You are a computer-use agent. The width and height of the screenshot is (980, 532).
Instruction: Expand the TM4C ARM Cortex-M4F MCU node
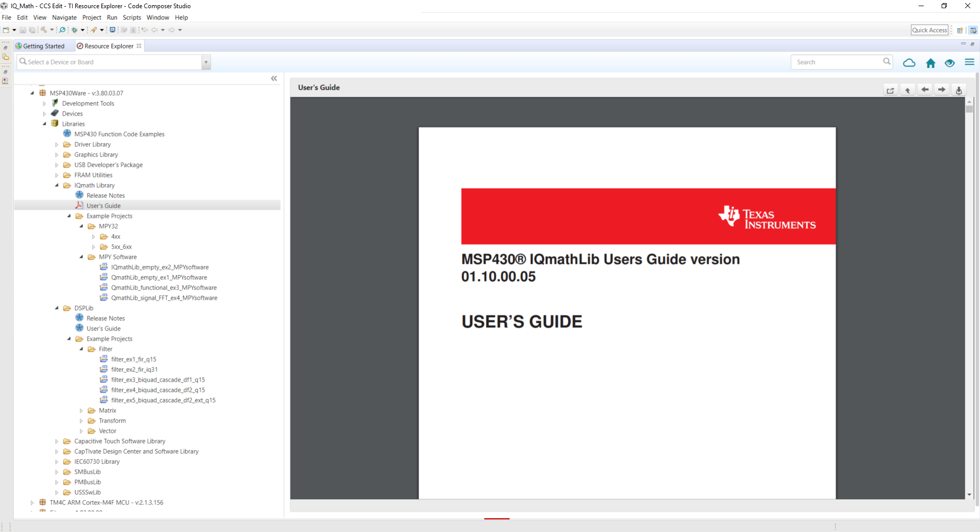point(32,502)
